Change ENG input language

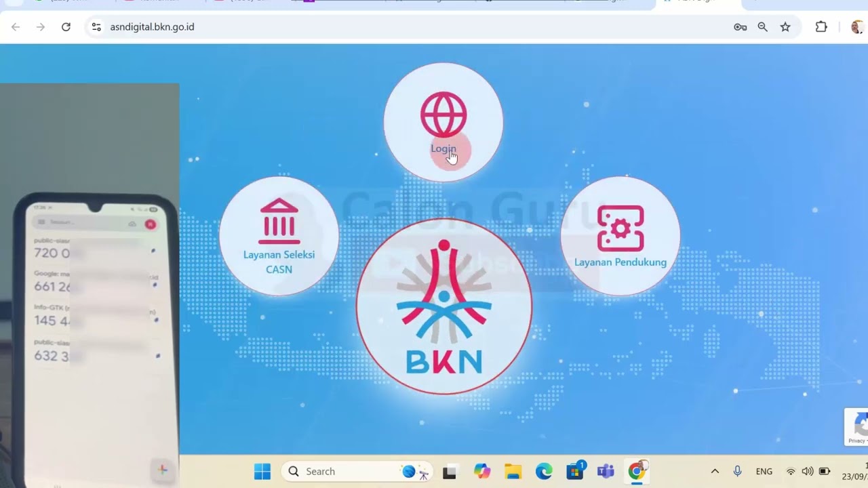click(x=764, y=472)
